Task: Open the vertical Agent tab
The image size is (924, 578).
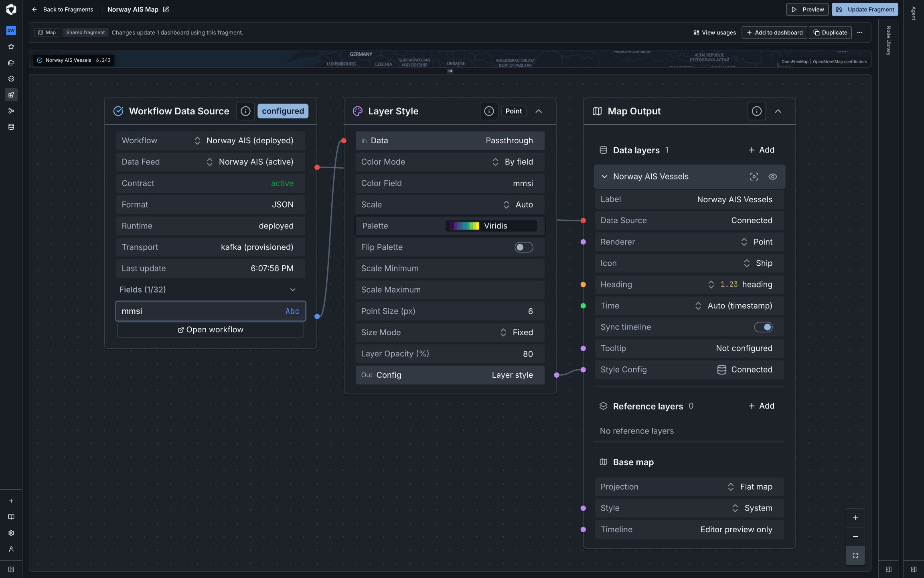Action: click(914, 13)
